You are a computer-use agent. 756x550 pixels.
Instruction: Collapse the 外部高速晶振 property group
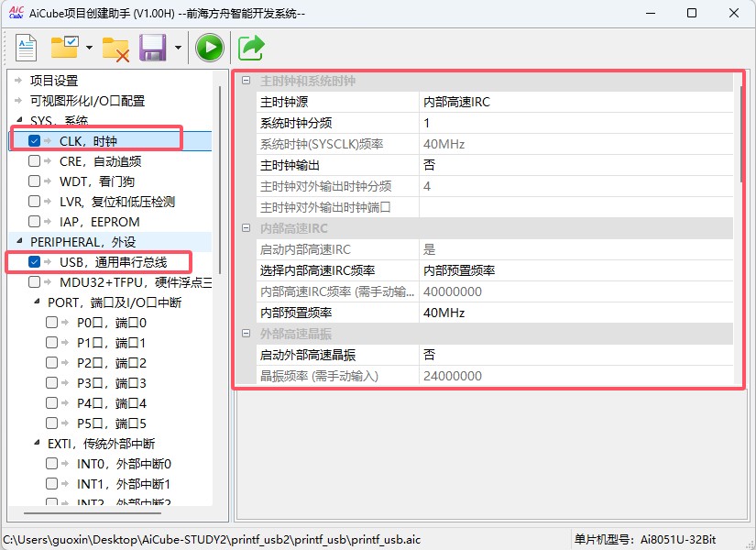tap(246, 334)
